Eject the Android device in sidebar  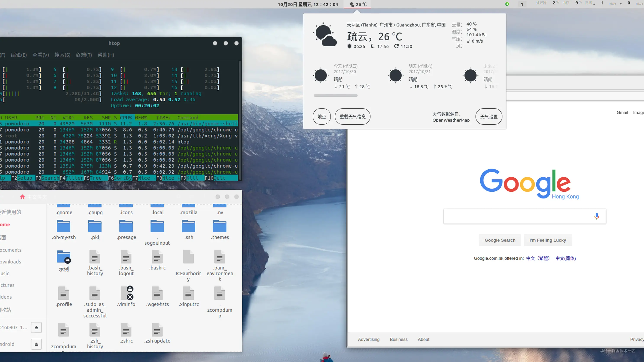pos(36,344)
